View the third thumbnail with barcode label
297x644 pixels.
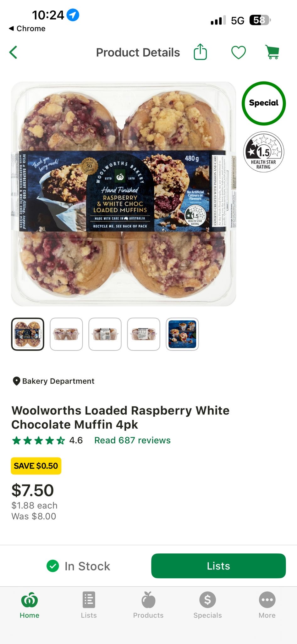pyautogui.click(x=105, y=334)
